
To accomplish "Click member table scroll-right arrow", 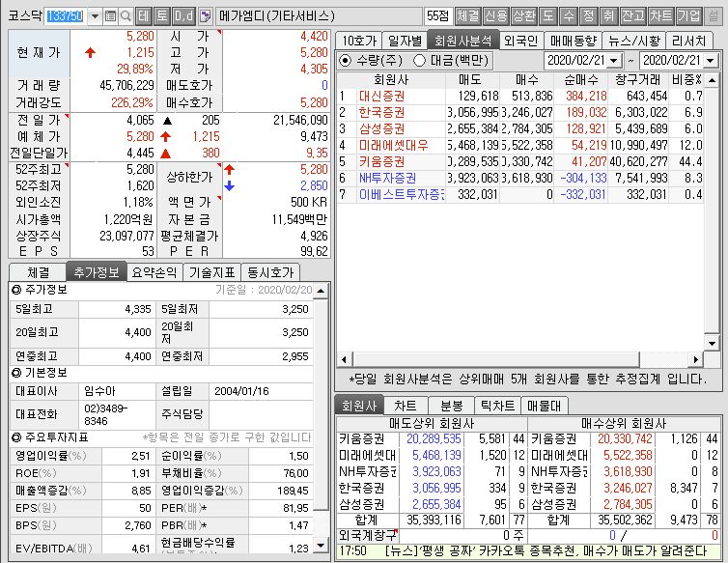I will (695, 359).
